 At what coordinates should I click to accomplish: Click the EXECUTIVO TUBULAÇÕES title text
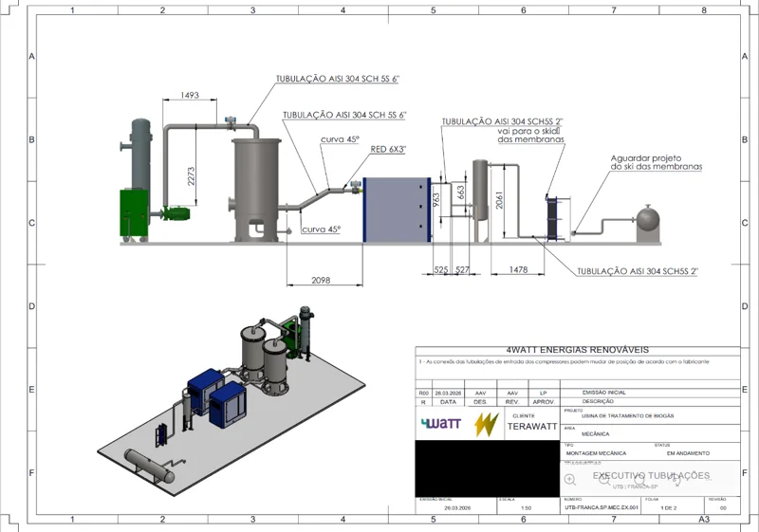coord(652,475)
